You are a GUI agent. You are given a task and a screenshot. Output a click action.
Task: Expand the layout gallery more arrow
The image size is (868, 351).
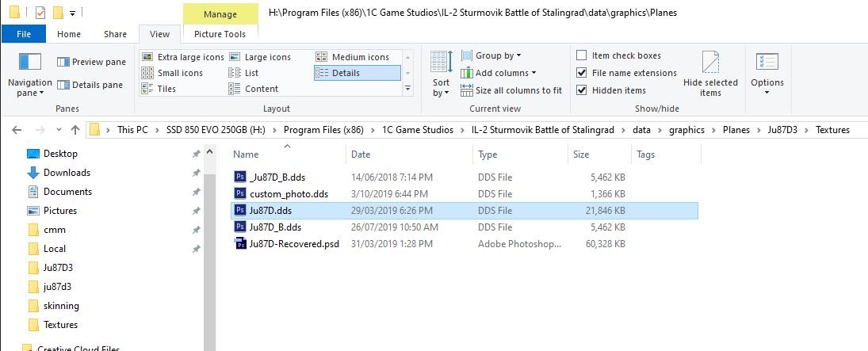click(408, 89)
